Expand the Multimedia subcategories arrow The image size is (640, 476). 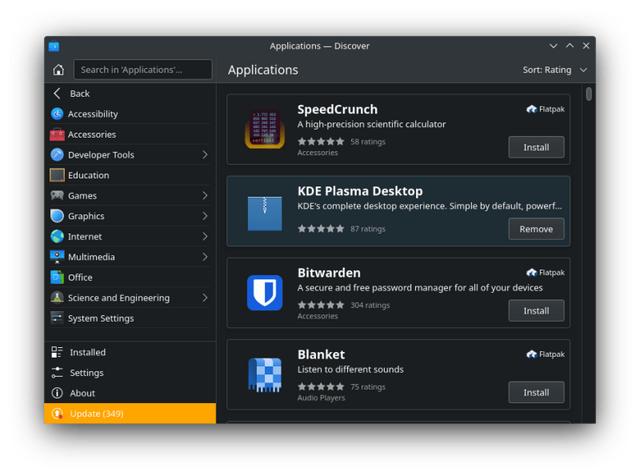(x=205, y=257)
